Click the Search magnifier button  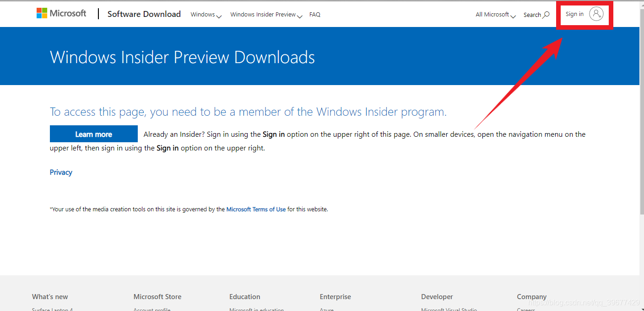[536, 15]
